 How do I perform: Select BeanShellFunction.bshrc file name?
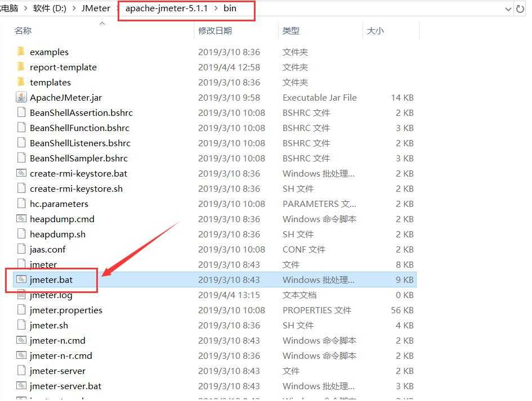click(79, 128)
